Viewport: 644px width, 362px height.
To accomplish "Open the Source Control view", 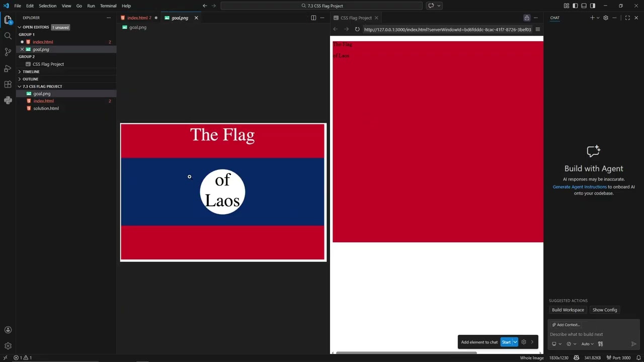I will [x=8, y=52].
